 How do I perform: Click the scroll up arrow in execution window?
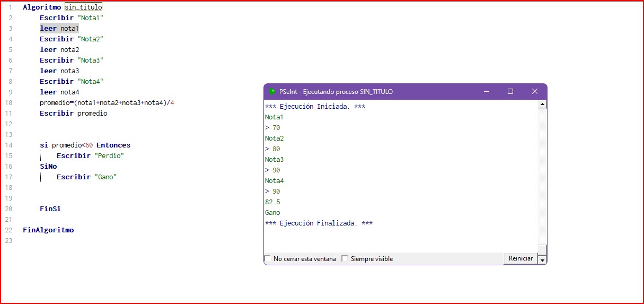(x=542, y=105)
